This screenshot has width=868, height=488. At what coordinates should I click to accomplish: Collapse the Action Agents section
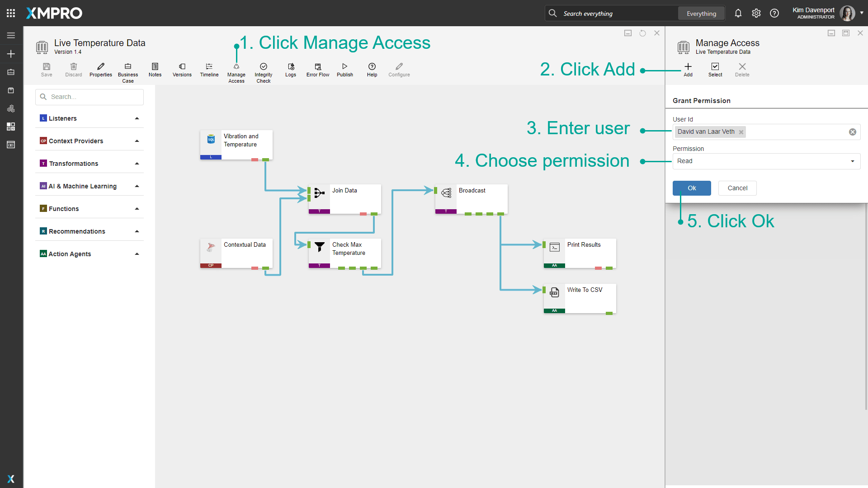coord(137,253)
